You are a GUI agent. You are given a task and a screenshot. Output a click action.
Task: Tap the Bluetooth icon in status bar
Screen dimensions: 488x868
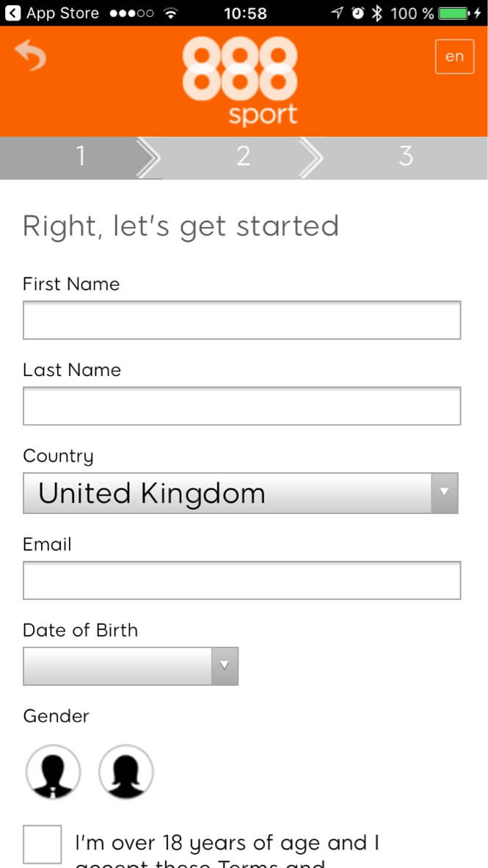click(377, 12)
